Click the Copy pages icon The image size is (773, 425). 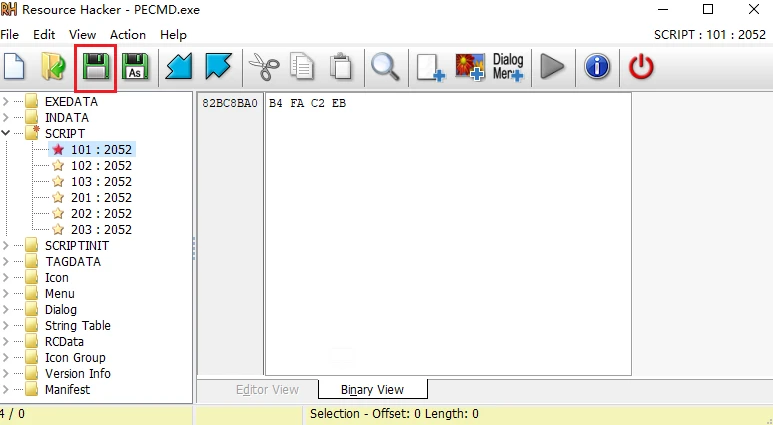302,67
